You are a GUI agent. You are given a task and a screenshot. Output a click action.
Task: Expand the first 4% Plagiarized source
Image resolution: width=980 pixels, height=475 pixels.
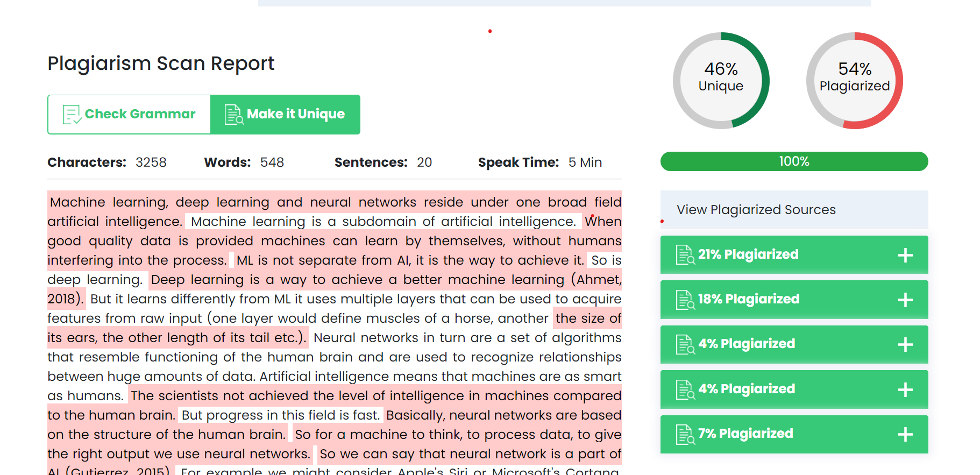(905, 344)
